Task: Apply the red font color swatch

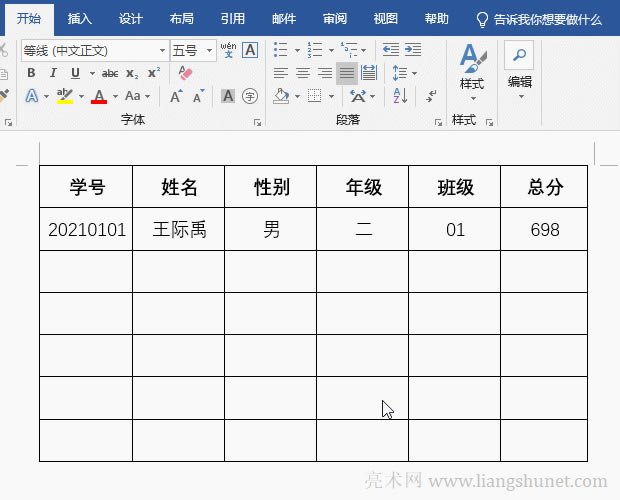Action: [x=98, y=96]
